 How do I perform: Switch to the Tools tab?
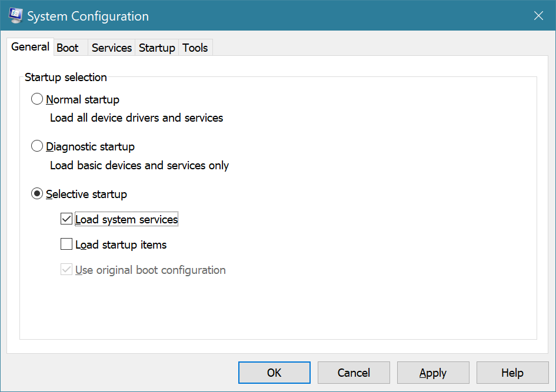195,48
